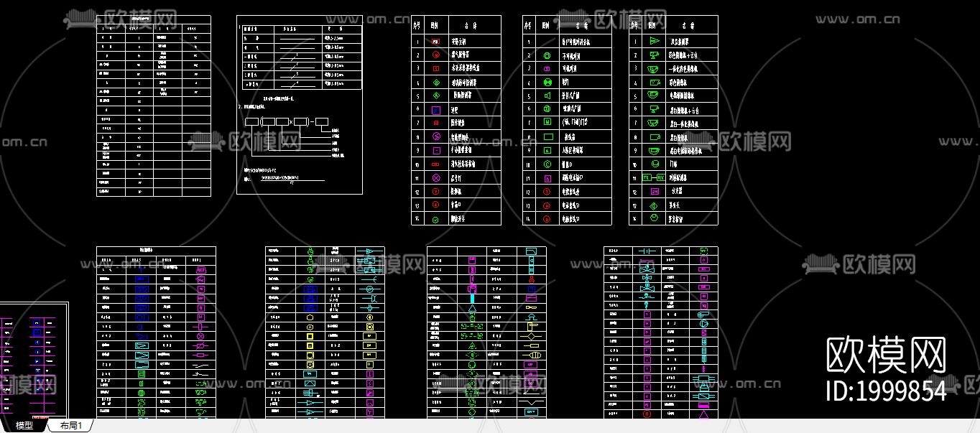
Task: Select the green boxed h symbol
Action: [x=547, y=177]
